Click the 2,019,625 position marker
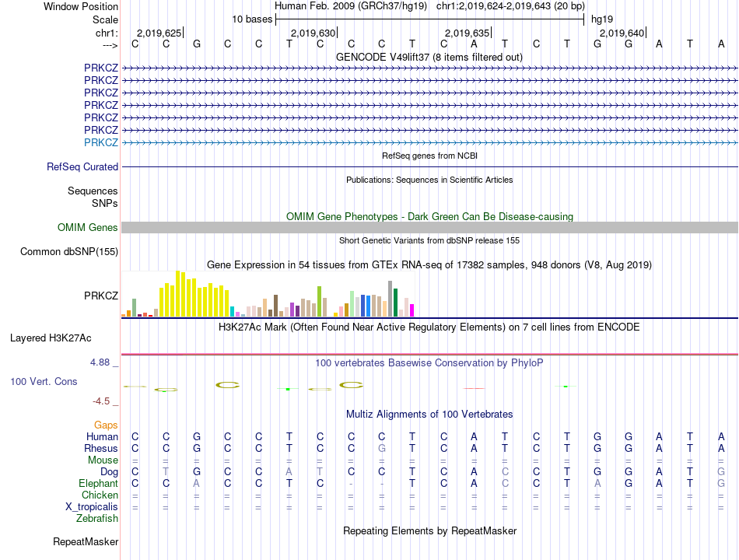This screenshot has height=560, width=739. point(159,33)
